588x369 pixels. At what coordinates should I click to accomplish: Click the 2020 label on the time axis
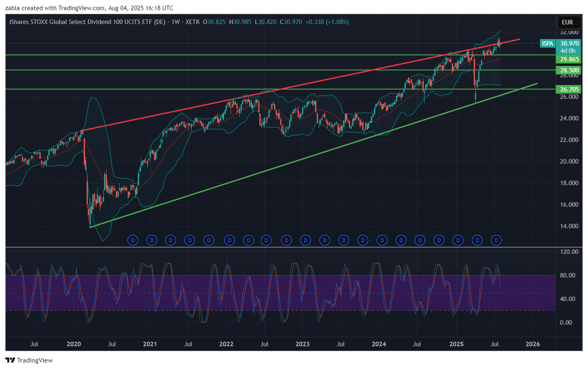point(74,344)
